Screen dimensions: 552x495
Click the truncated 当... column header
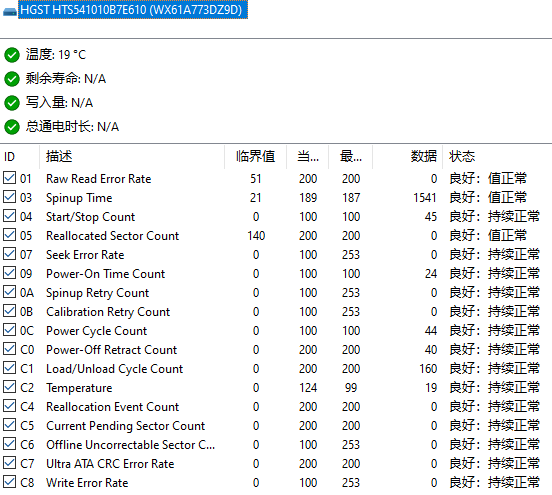308,157
